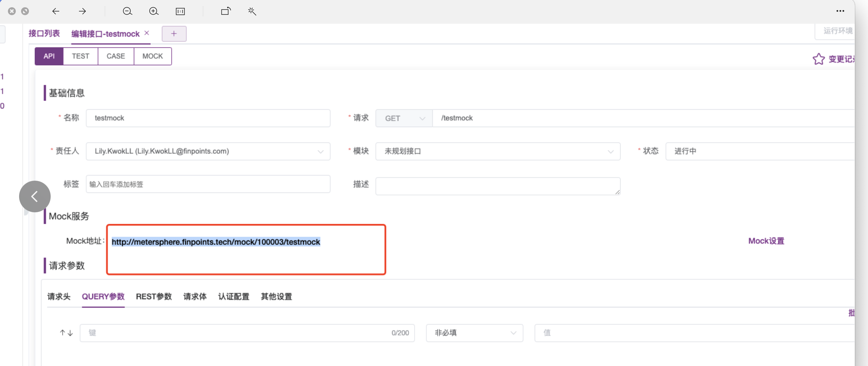Click the 1:1 actual size icon
This screenshot has height=366, width=868.
(180, 11)
